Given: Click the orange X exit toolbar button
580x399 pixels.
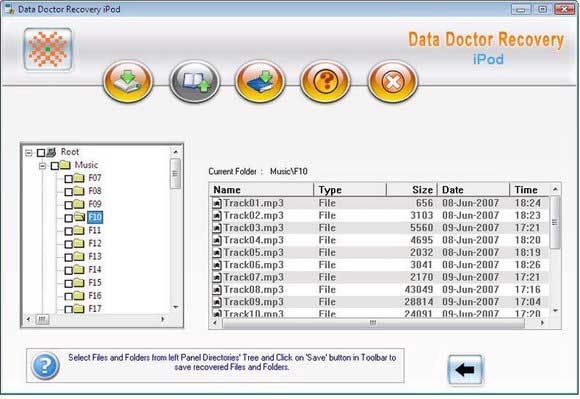Looking at the screenshot, I should point(393,81).
